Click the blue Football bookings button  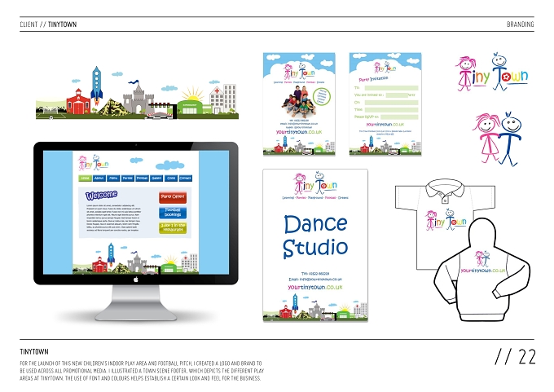click(x=173, y=213)
